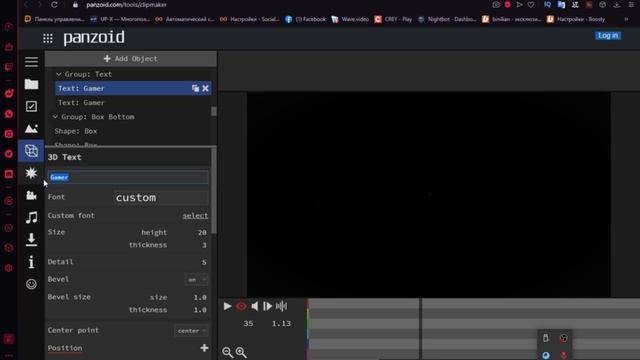Click the Log in button

pyautogui.click(x=608, y=36)
